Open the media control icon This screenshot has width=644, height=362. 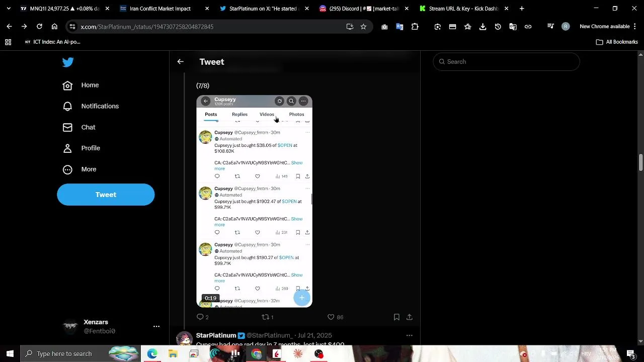550,27
